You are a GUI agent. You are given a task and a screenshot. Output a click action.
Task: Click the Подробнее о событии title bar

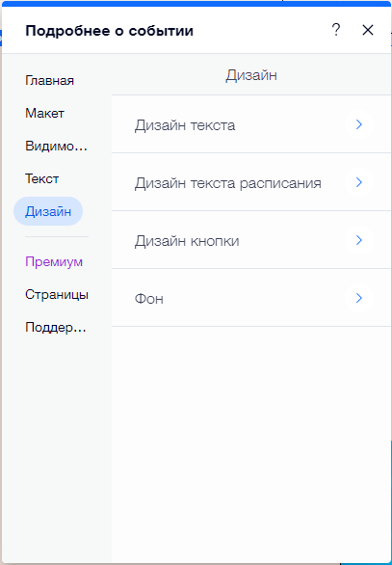[110, 31]
